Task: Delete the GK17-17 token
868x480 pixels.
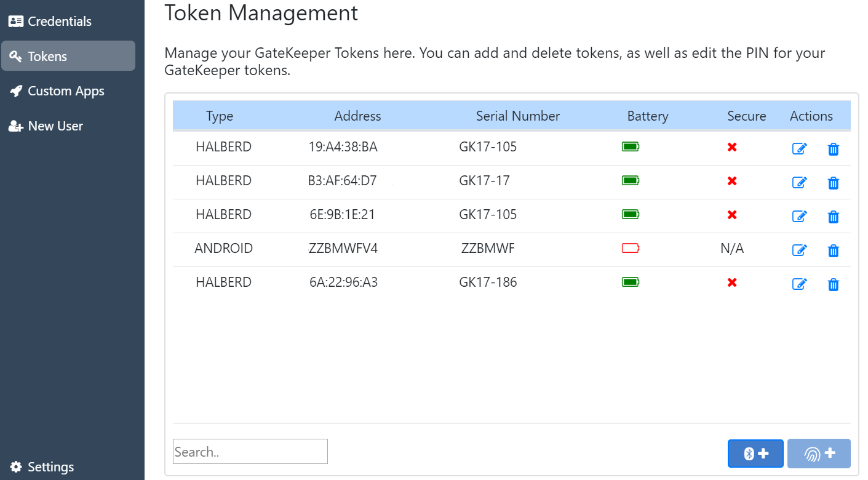Action: [x=833, y=183]
